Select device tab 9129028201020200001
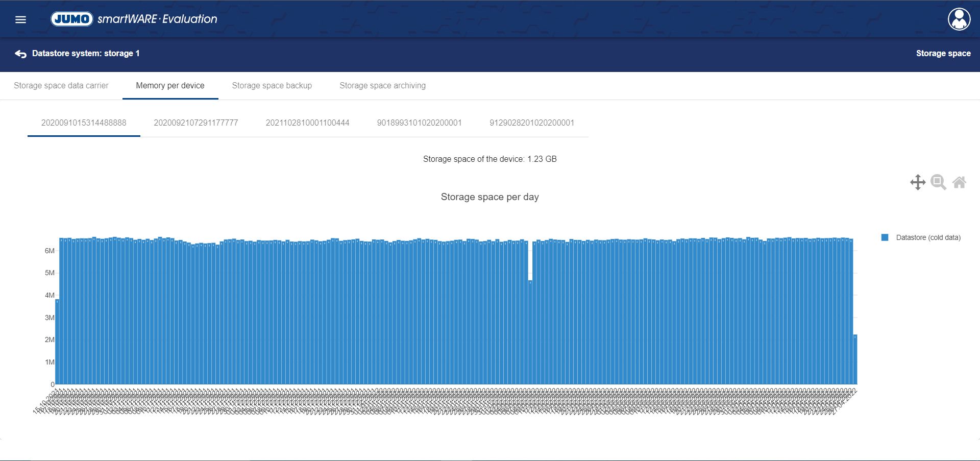 pyautogui.click(x=531, y=123)
